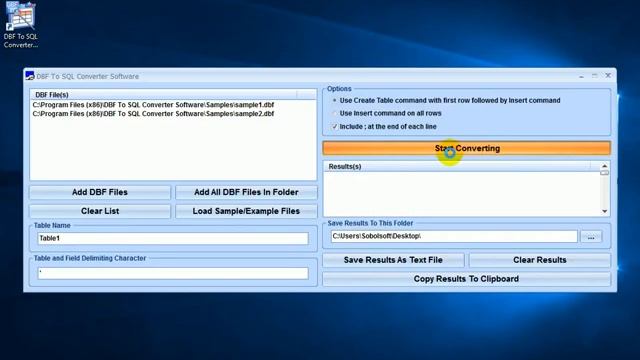The height and width of the screenshot is (360, 640).
Task: Toggle 'Include ; at the end of each line' checkbox
Action: (335, 127)
